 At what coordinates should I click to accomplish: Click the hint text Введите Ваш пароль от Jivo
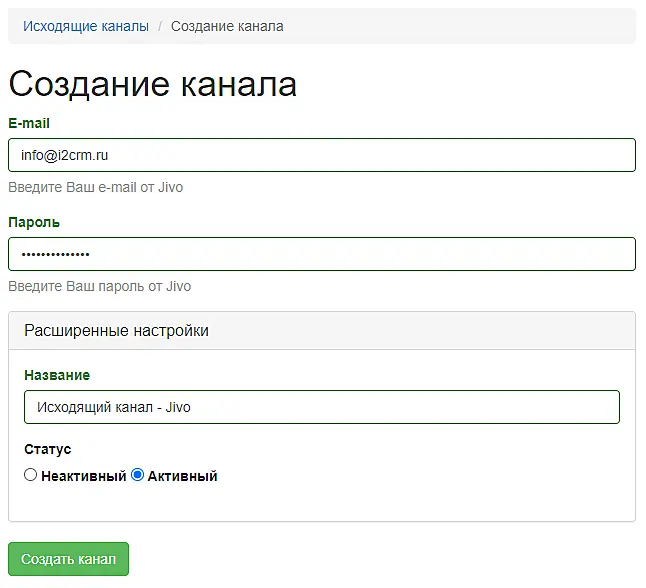click(99, 286)
